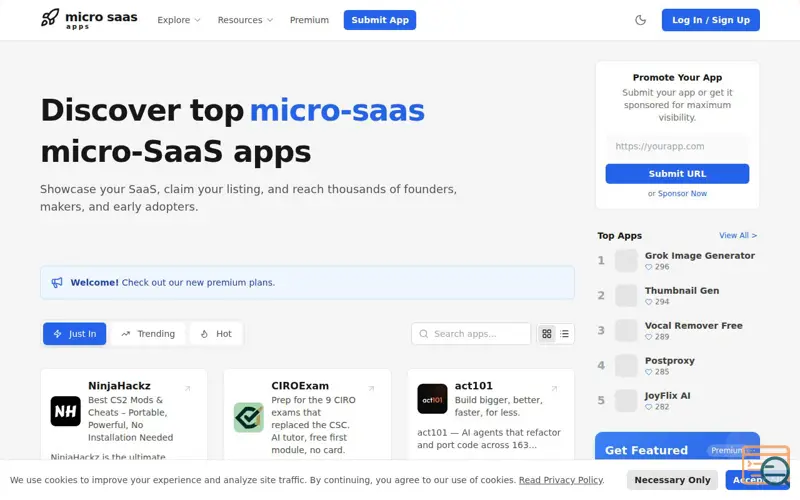Click the heart icon showing 285 likes
This screenshot has height=500, width=800.
(x=648, y=372)
